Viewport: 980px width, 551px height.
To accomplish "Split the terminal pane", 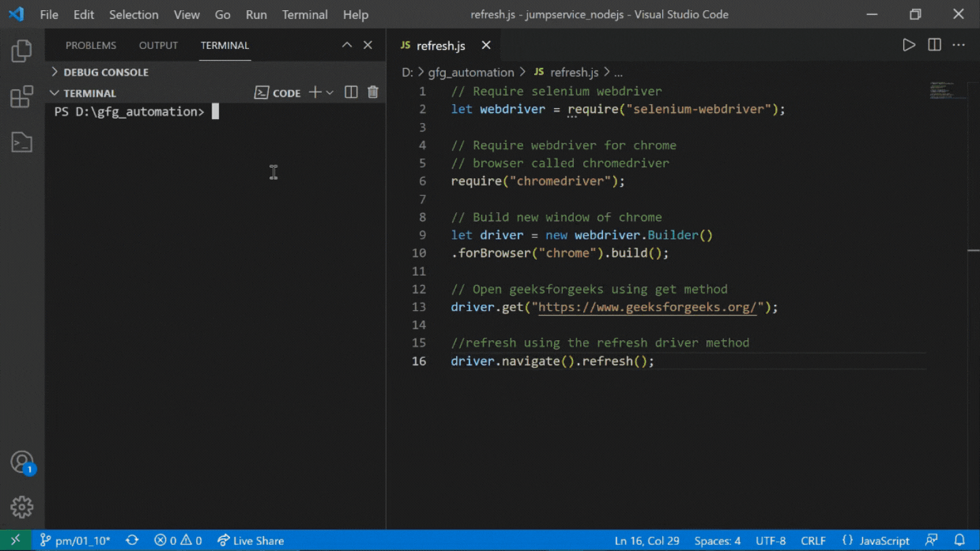I will click(x=351, y=93).
